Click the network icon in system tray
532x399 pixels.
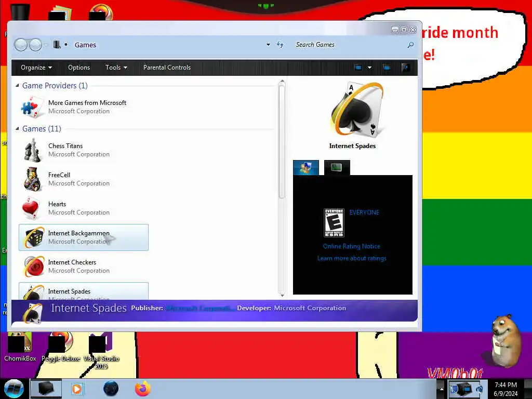pos(480,389)
